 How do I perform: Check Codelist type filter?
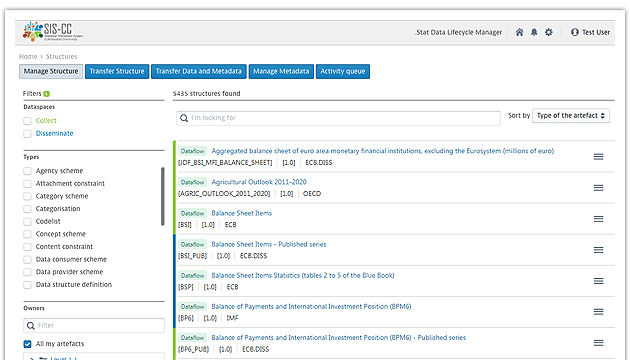click(27, 222)
